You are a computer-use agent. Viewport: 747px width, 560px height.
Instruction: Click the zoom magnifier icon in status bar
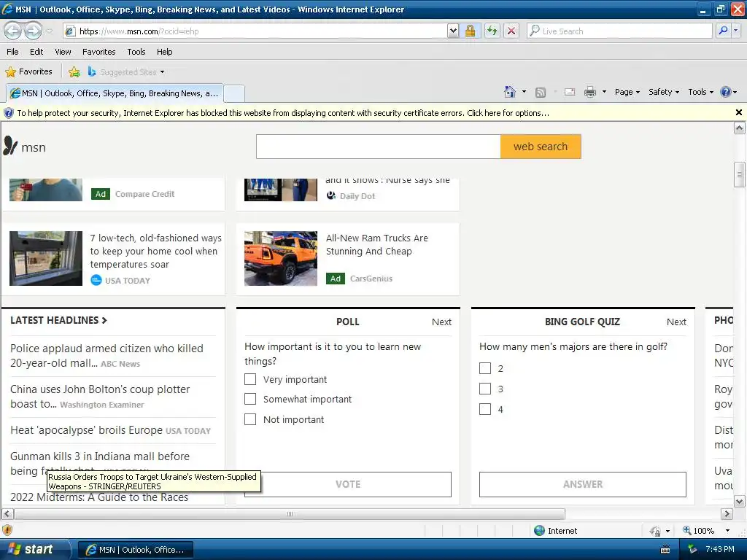(x=687, y=530)
